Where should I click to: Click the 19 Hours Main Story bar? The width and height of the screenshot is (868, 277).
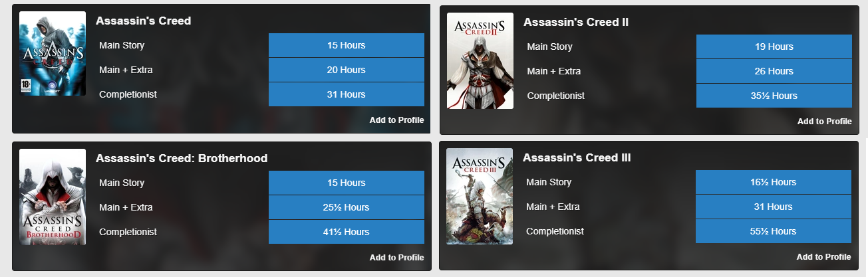(x=774, y=46)
